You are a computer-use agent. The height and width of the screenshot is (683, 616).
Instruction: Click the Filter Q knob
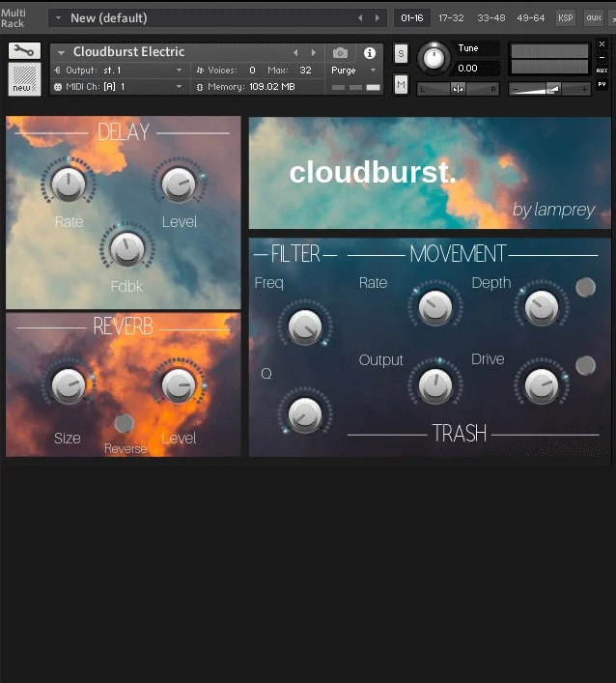pos(305,414)
